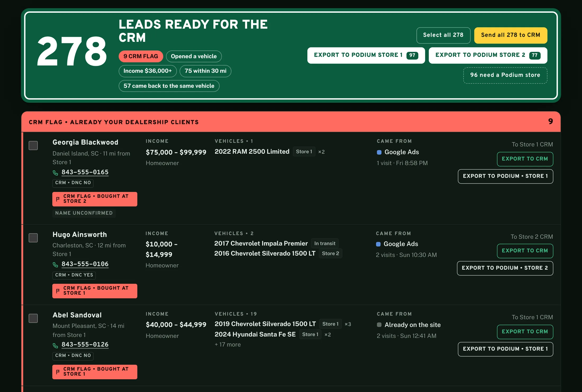582x392 pixels.
Task: Export Georgia Blackwood to Podium Store 1
Action: click(x=505, y=176)
